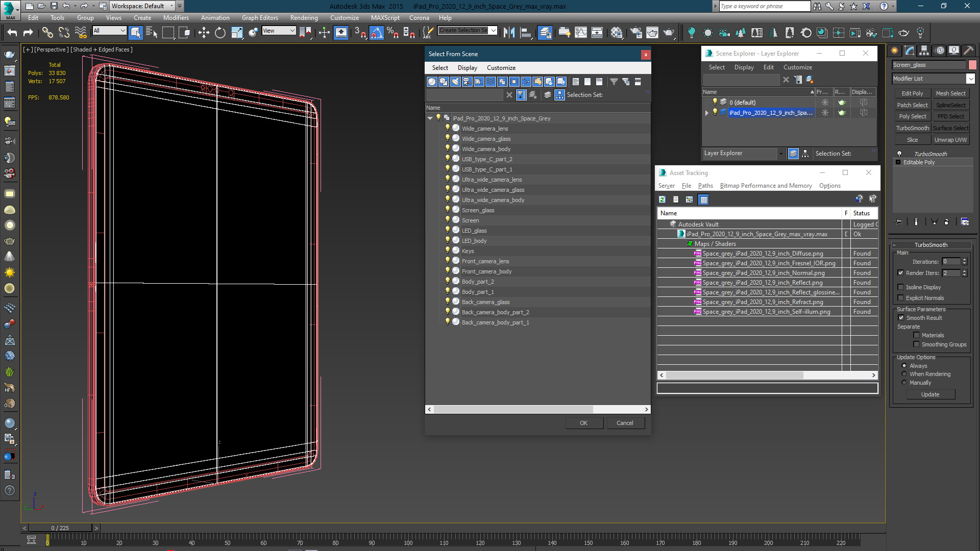Click OK in Select From Scene
Image resolution: width=980 pixels, height=551 pixels.
[x=583, y=423]
